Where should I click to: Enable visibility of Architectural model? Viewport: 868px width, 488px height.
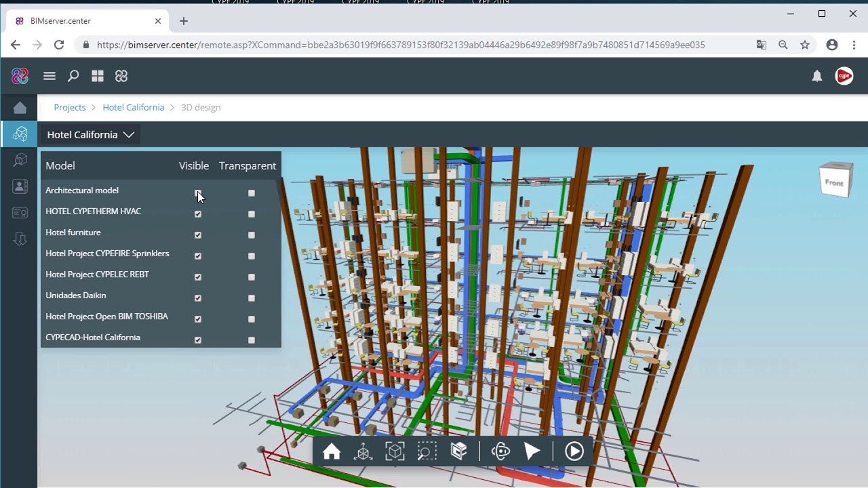[x=197, y=193]
